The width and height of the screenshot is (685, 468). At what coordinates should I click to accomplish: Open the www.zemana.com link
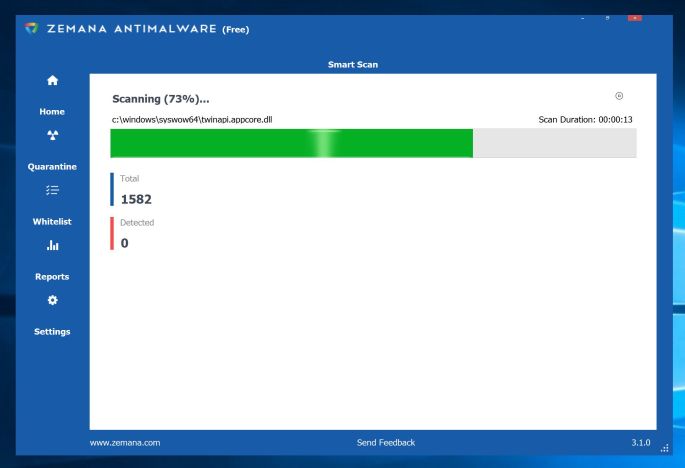[x=125, y=443]
